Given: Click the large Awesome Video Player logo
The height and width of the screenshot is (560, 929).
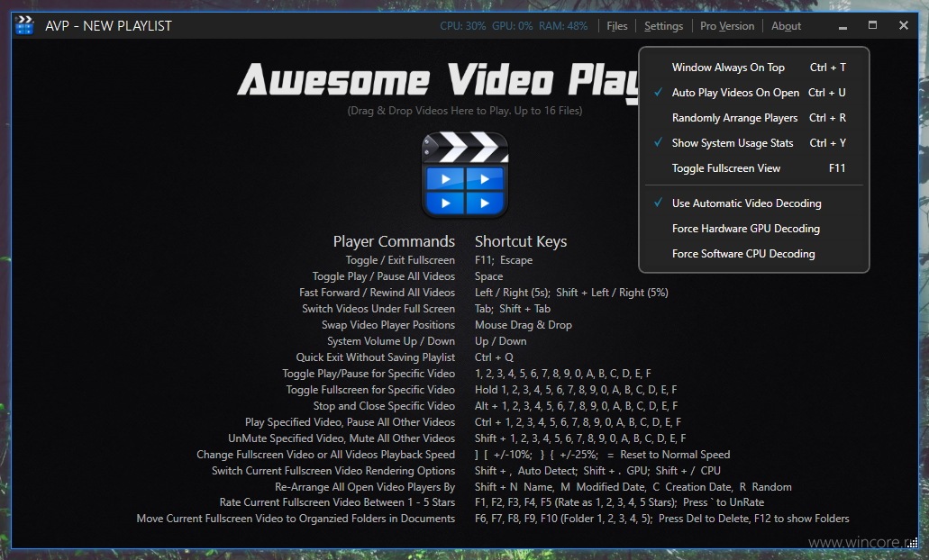Looking at the screenshot, I should click(465, 175).
